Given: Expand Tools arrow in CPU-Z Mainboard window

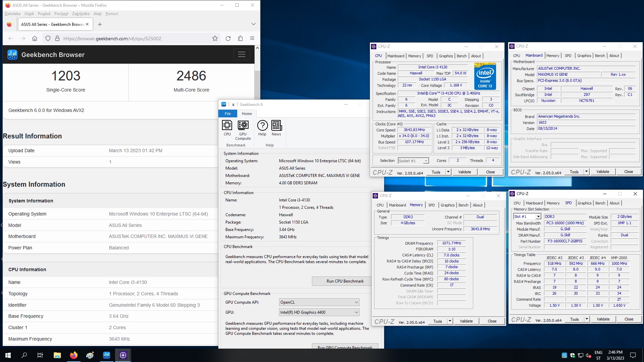Looking at the screenshot, I should coord(586,172).
